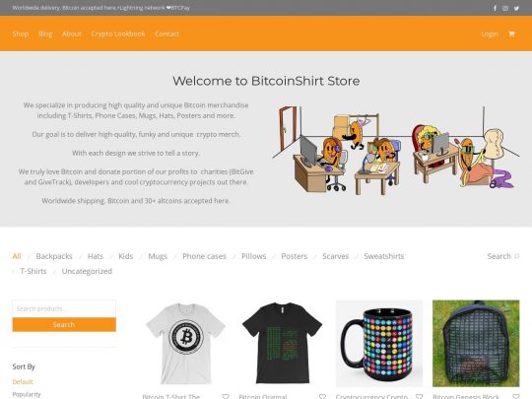Click the orange Search button
The width and height of the screenshot is (532, 399).
(64, 324)
